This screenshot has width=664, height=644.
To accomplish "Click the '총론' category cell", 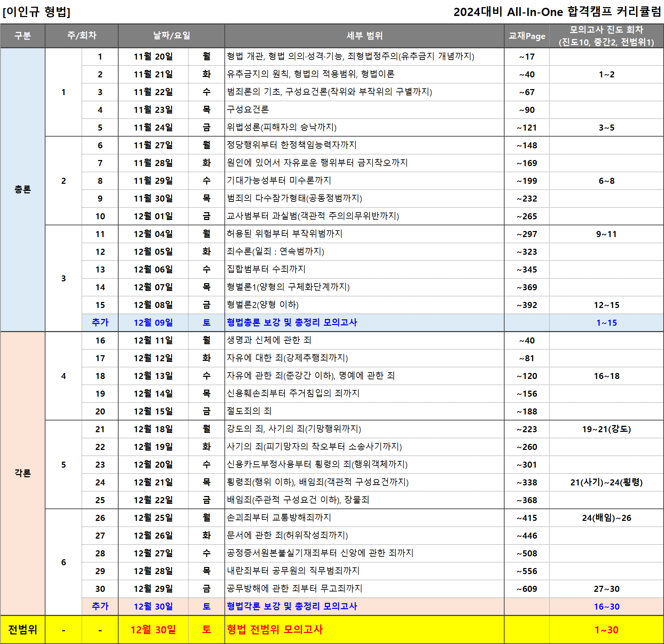I will click(x=23, y=189).
